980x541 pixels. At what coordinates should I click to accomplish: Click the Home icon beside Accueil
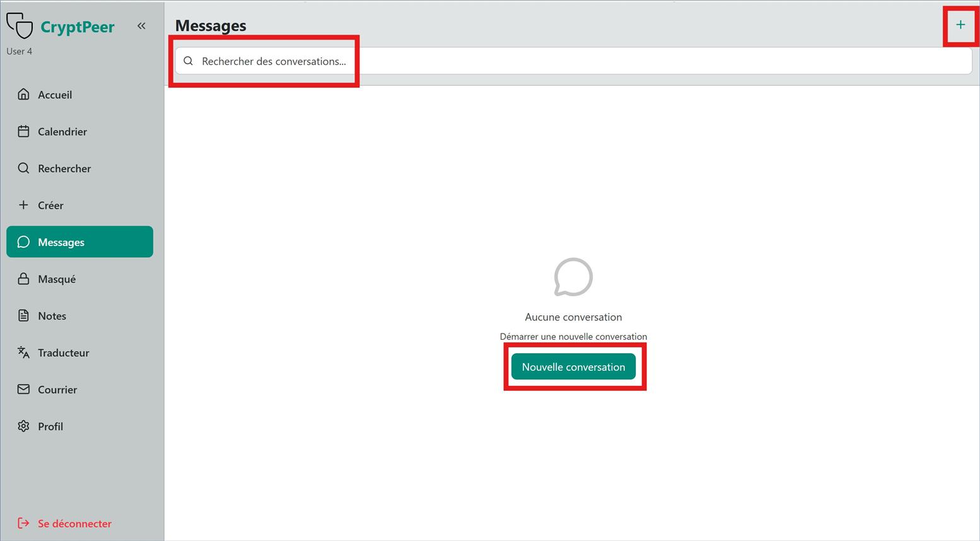tap(23, 95)
